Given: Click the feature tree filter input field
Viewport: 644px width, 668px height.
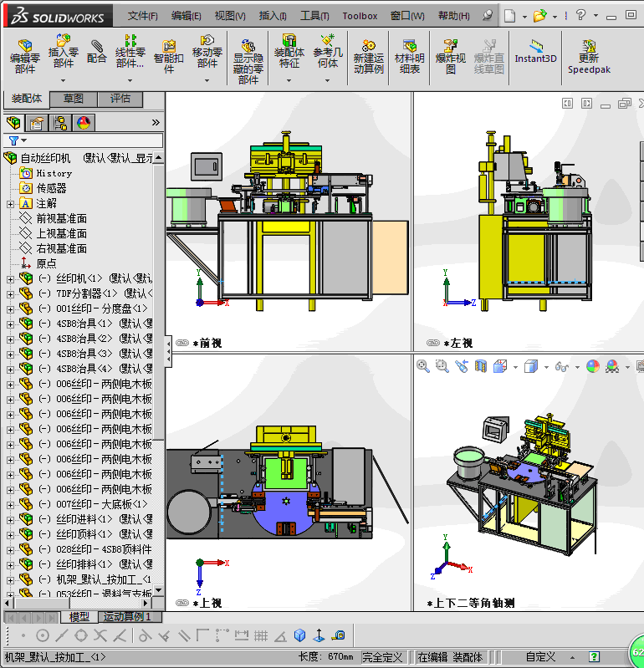Looking at the screenshot, I should coord(83,140).
